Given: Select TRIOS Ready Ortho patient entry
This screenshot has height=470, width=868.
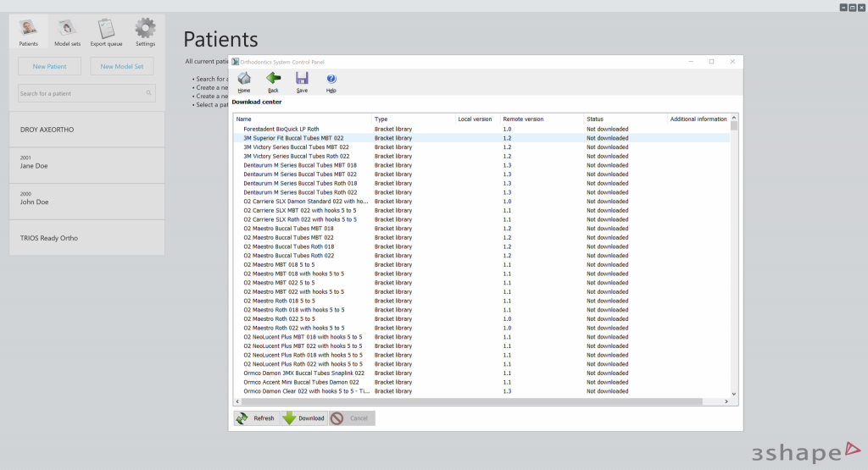Looking at the screenshot, I should coord(86,238).
